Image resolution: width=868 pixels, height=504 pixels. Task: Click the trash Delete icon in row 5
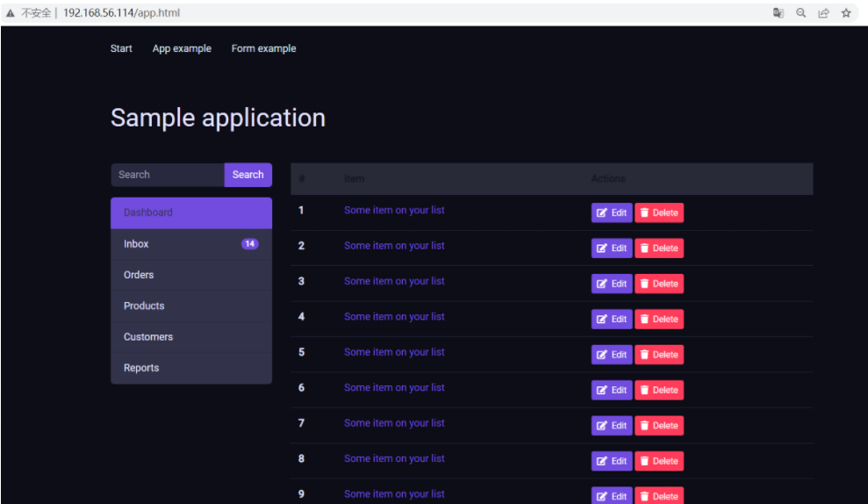point(644,355)
